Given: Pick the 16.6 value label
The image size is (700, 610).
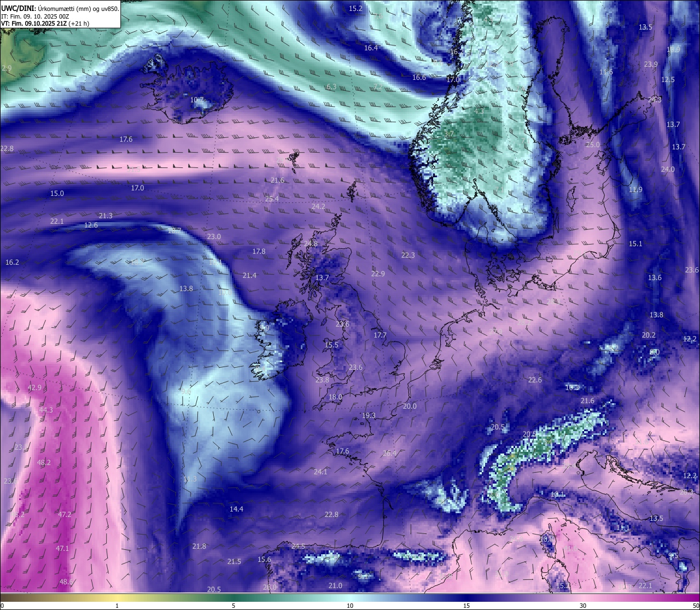Looking at the screenshot, I should [x=419, y=78].
